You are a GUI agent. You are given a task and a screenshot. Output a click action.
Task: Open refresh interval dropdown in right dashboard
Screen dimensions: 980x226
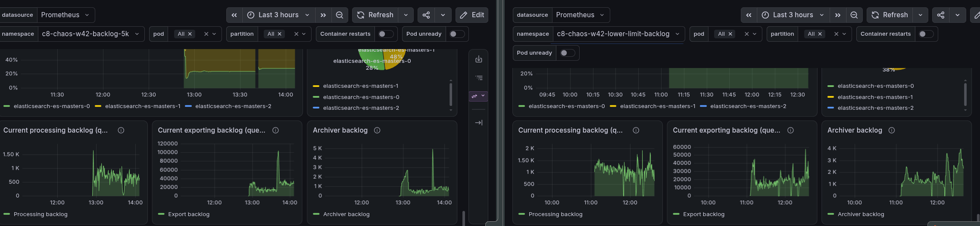[920, 15]
